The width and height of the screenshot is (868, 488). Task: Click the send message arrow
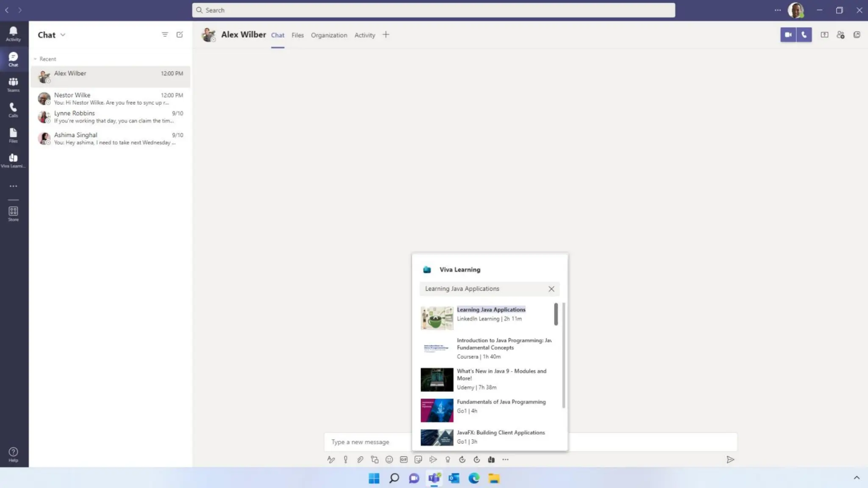730,460
